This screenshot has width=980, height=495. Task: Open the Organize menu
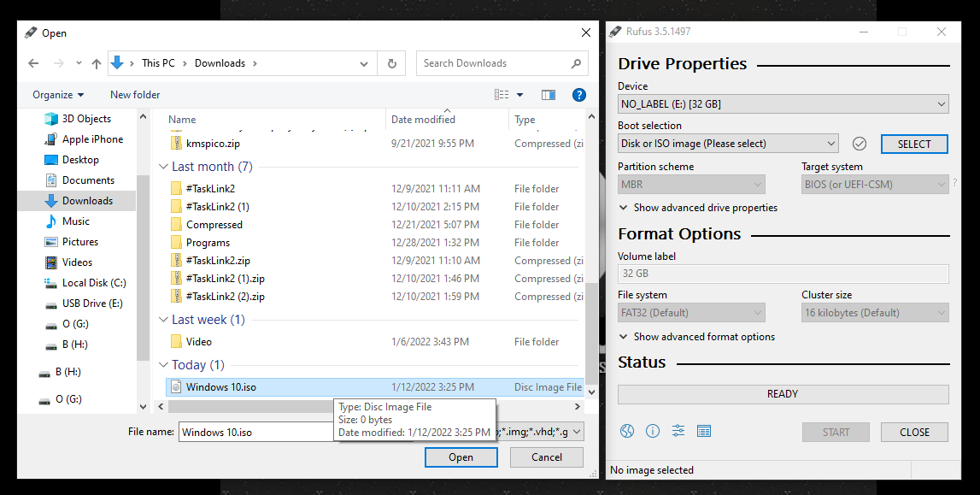pyautogui.click(x=58, y=95)
